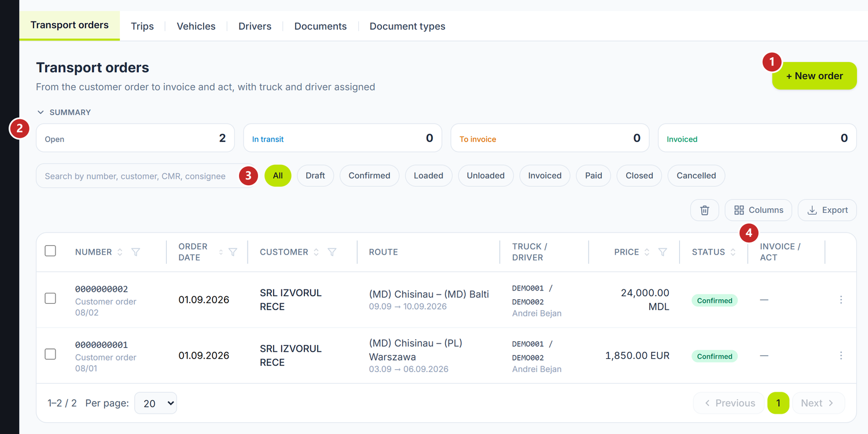Image resolution: width=868 pixels, height=434 pixels.
Task: Filter by Invoiced status chip
Action: click(545, 175)
